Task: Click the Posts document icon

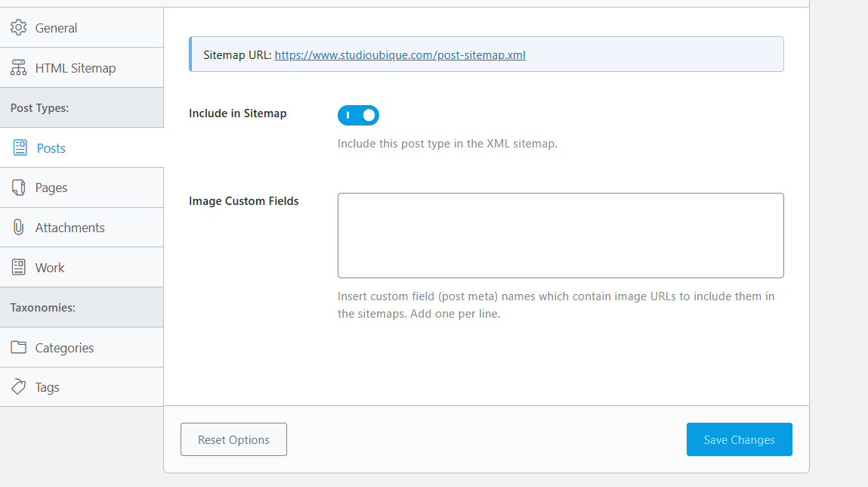Action: (20, 148)
